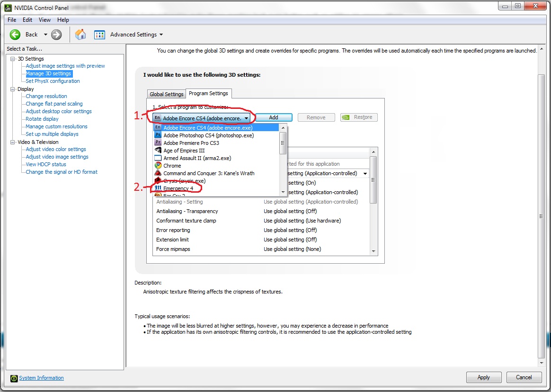Select the Adobe Premiere Pro CS3 icon
Viewport: 551px width, 392px height.
coord(158,143)
